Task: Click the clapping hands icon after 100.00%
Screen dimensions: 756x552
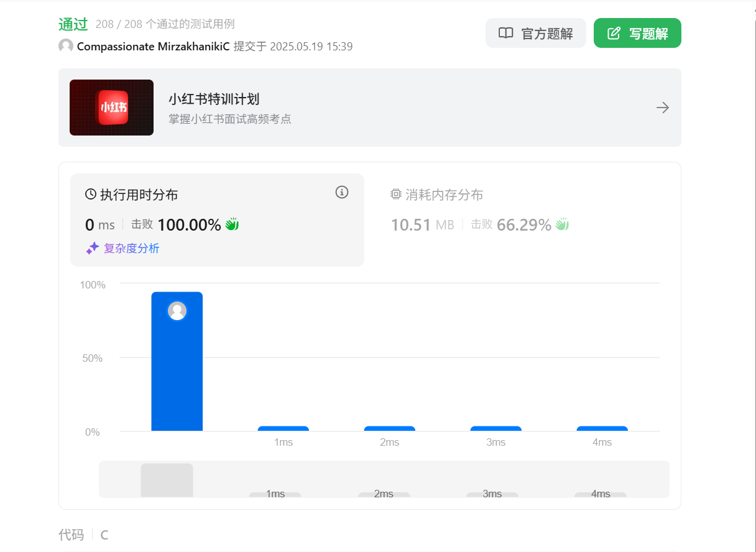Action: tap(232, 224)
